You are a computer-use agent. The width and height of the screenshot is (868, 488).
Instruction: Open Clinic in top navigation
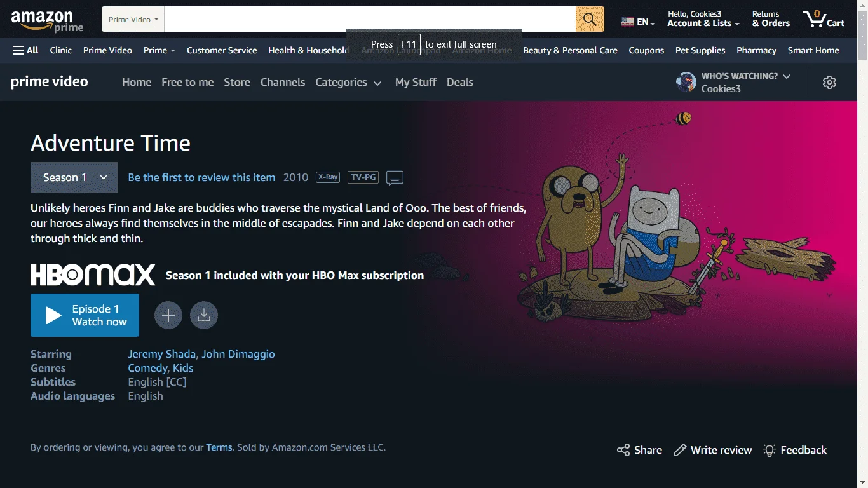61,50
